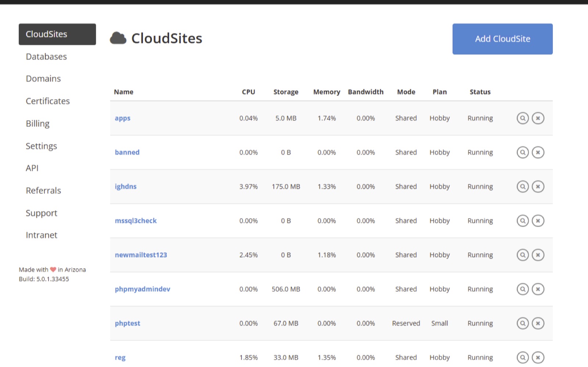Select CloudSites in the sidebar

57,34
